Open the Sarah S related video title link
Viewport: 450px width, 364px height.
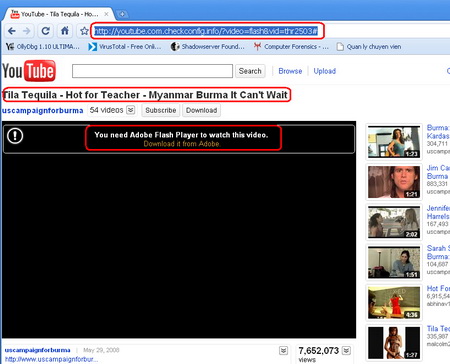[438, 252]
